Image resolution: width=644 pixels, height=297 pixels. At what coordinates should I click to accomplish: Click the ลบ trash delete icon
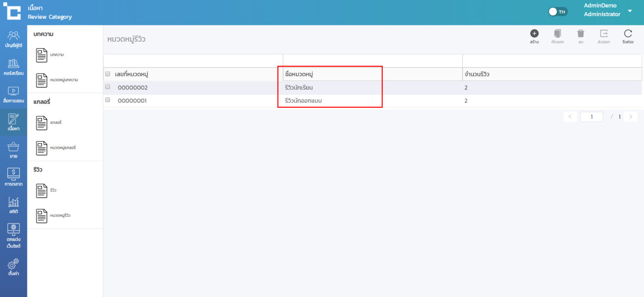coord(581,34)
